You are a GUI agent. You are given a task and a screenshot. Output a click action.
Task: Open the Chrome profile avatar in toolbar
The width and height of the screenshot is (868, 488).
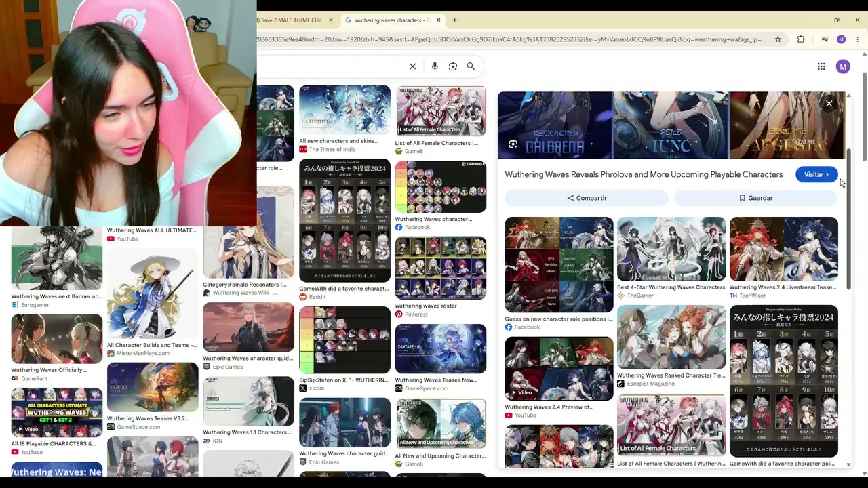coord(842,39)
